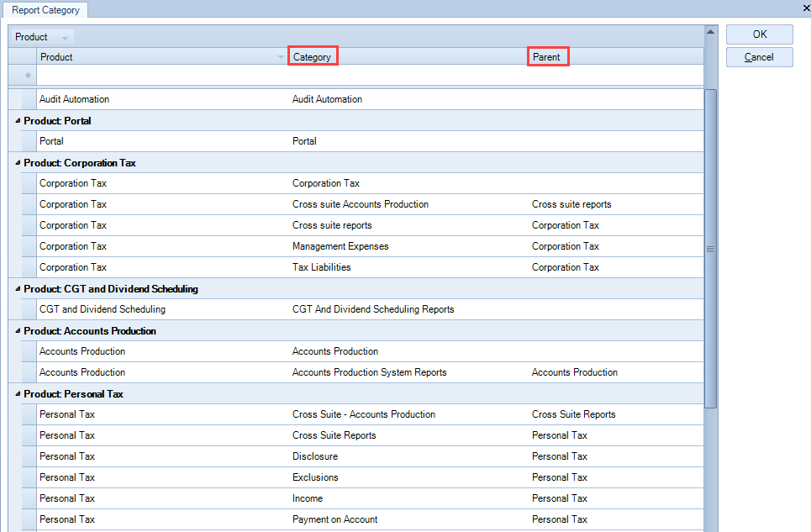
Task: Click row selector for Disclosure row
Action: click(x=29, y=456)
